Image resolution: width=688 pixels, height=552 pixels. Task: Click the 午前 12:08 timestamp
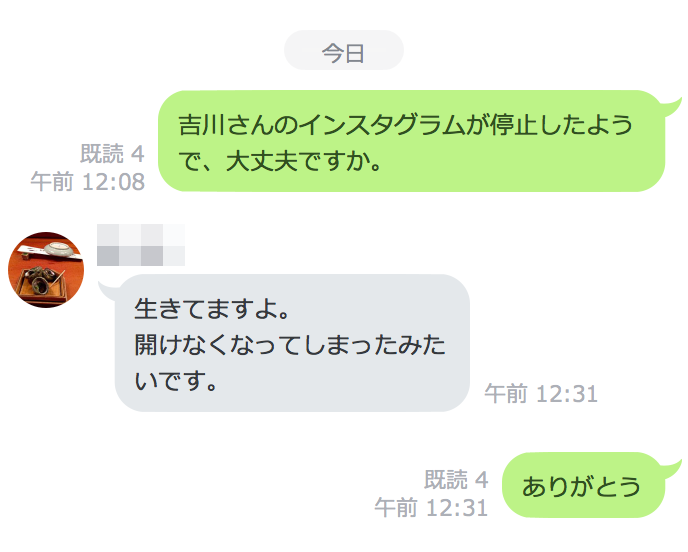click(88, 182)
